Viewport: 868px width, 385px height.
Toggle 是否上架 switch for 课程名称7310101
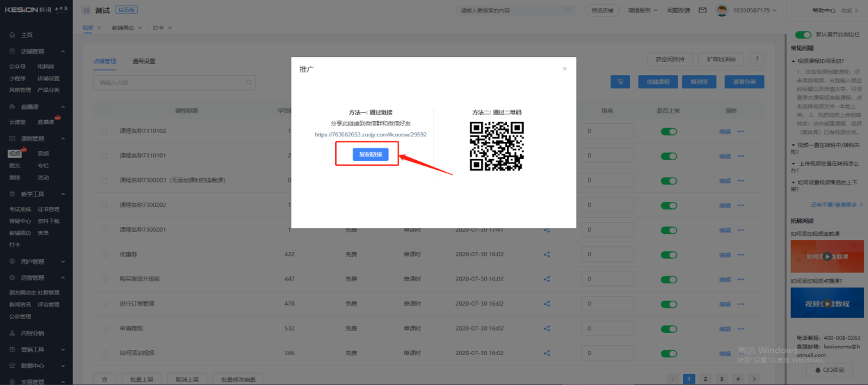tap(668, 156)
